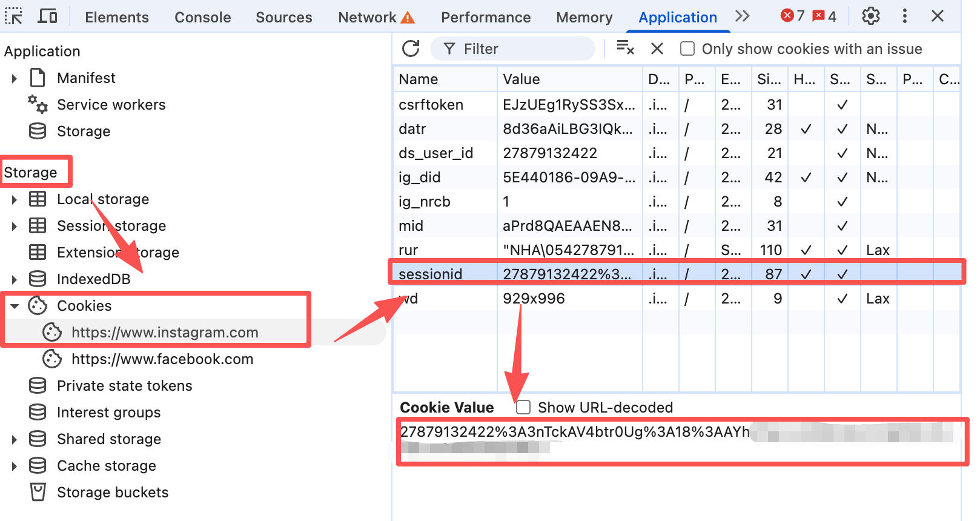The height and width of the screenshot is (521, 980).
Task: Expand the Cache storage node
Action: [14, 466]
